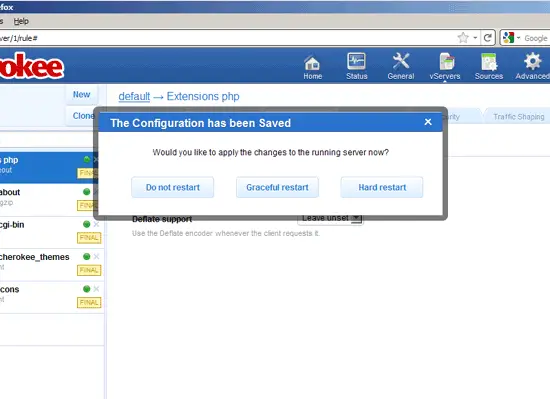Select the cgi-bin rule entry

pos(51,231)
